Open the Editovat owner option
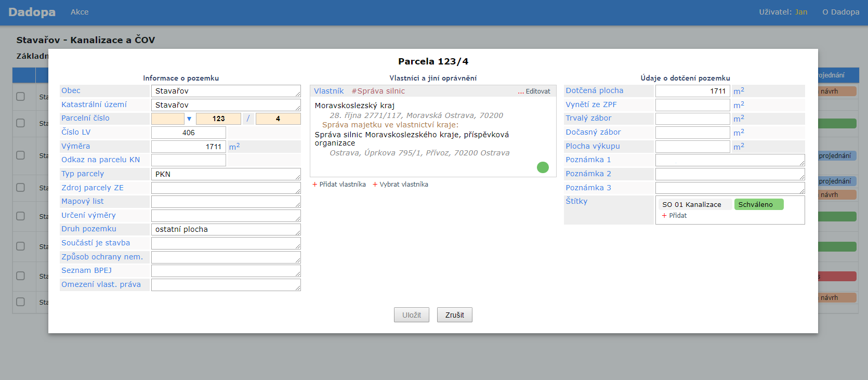The image size is (868, 380). coord(534,91)
